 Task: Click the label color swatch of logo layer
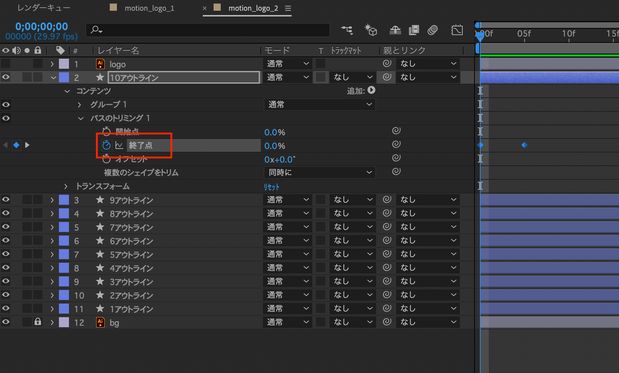[x=64, y=64]
